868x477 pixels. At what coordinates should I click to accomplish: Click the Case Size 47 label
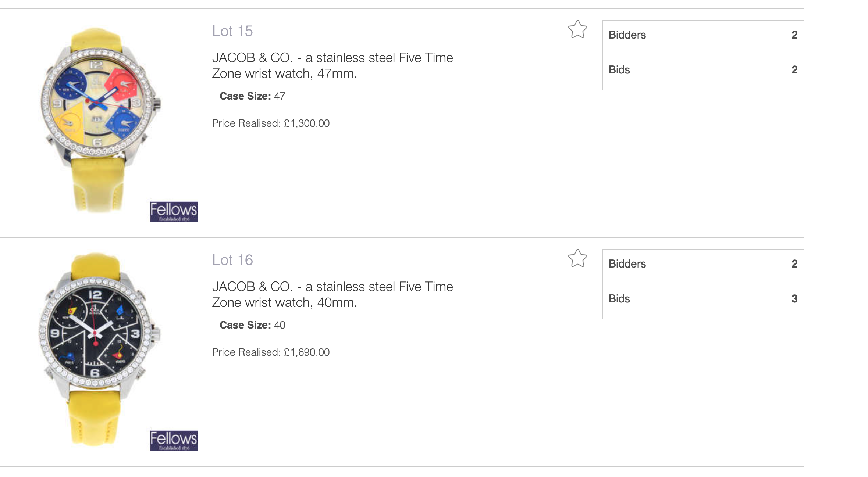point(252,96)
